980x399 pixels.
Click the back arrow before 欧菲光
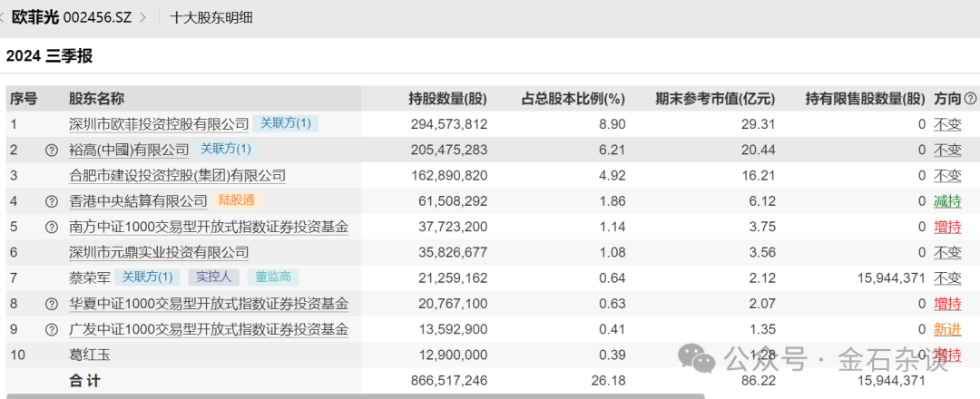[x=4, y=17]
